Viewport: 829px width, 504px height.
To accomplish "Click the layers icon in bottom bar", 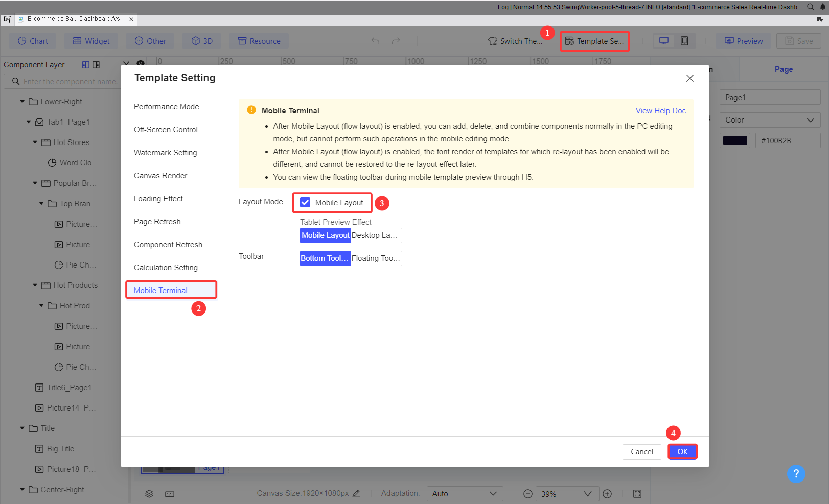I will pos(149,493).
